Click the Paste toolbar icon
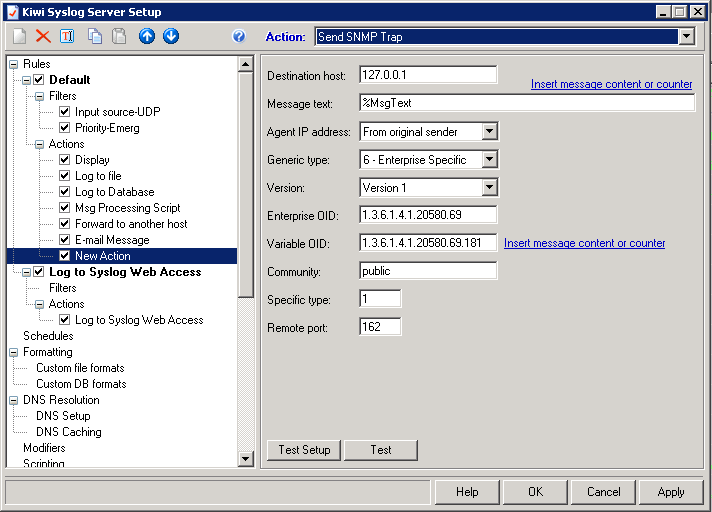The width and height of the screenshot is (712, 512). pyautogui.click(x=119, y=36)
